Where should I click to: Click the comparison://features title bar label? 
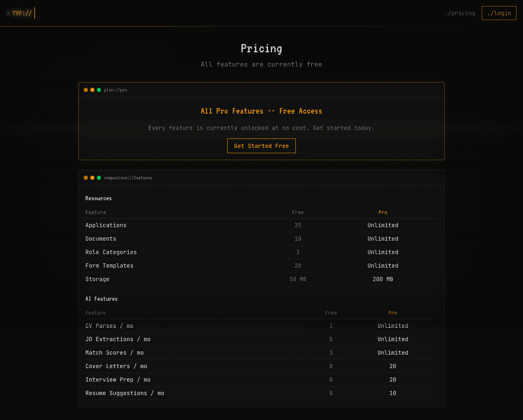[128, 178]
